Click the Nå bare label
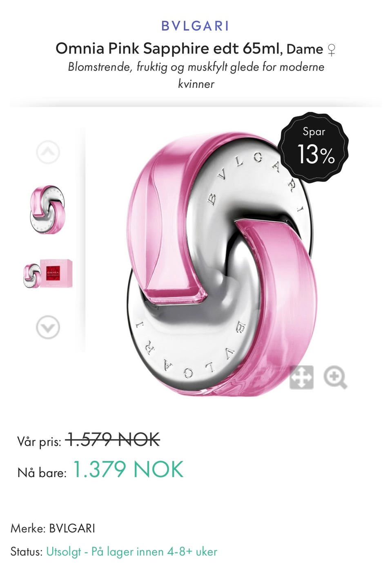Image resolution: width=392 pixels, height=574 pixels. tap(42, 473)
